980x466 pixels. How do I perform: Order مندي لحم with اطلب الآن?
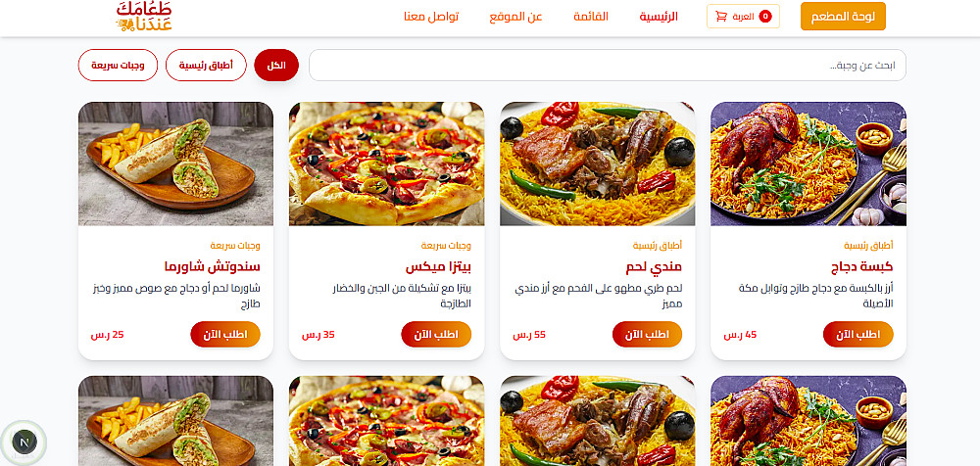(x=647, y=334)
